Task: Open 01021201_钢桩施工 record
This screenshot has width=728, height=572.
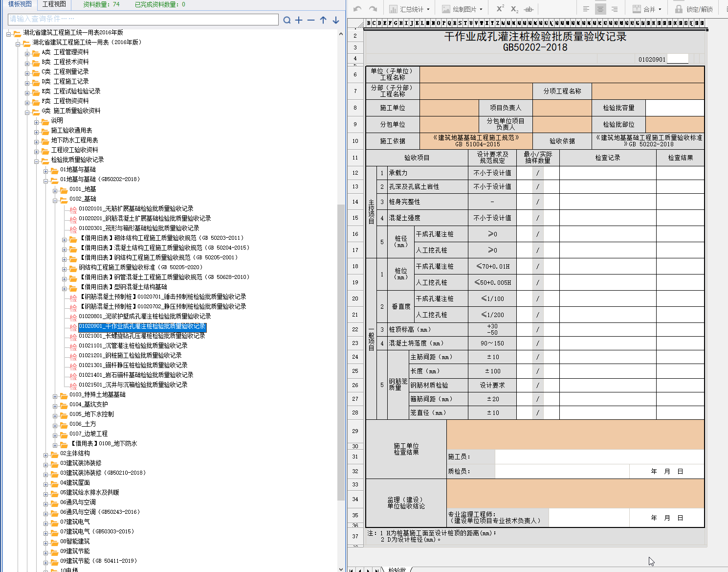Action: (x=130, y=355)
